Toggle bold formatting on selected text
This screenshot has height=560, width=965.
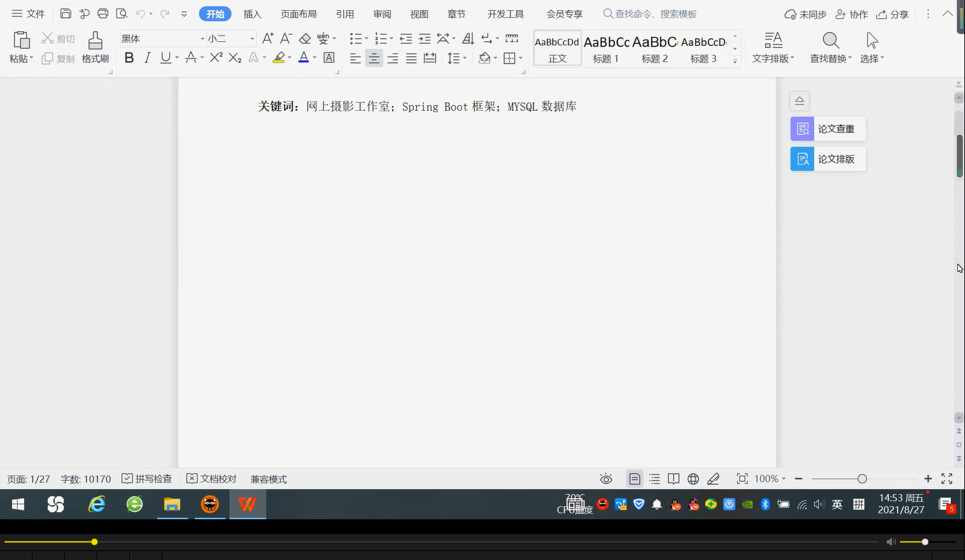129,58
